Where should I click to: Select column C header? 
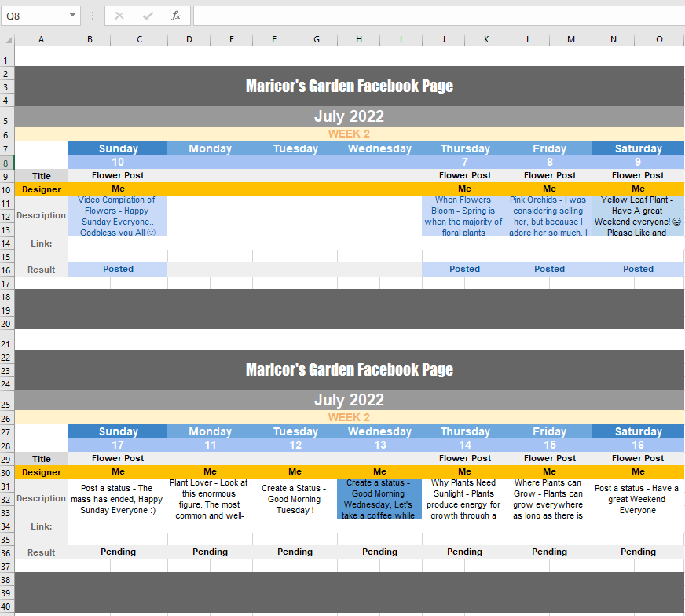(x=139, y=40)
